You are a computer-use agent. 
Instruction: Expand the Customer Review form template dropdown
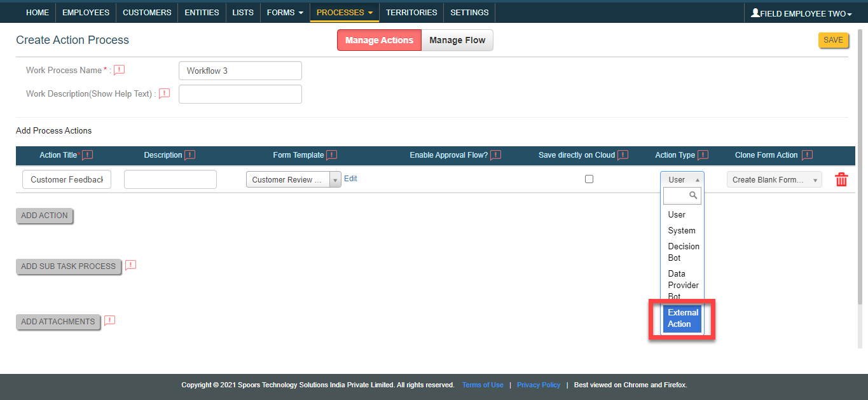click(x=335, y=179)
